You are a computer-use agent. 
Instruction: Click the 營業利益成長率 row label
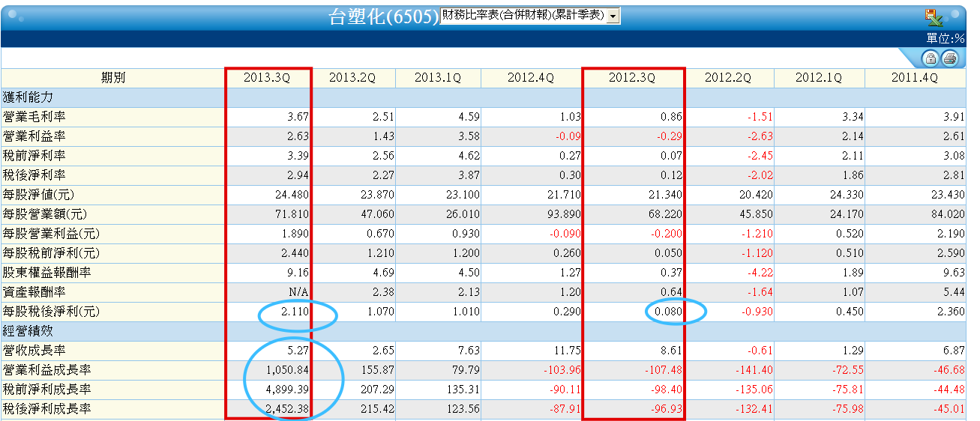(x=46, y=370)
